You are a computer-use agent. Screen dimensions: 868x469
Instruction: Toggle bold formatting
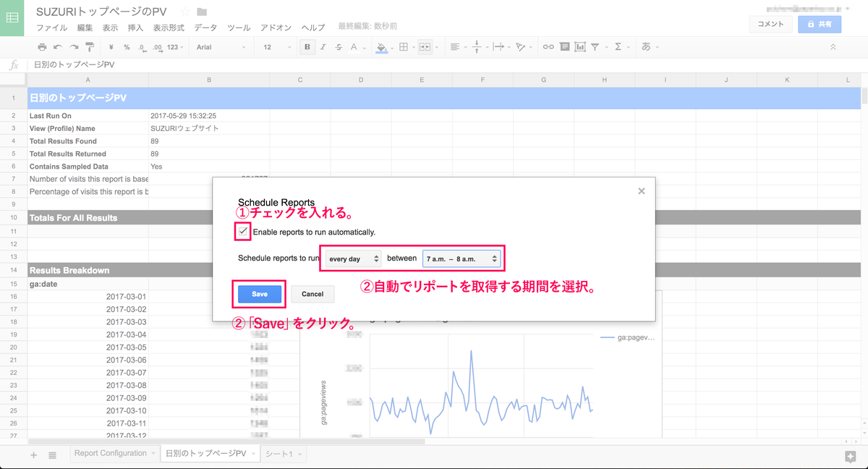click(x=307, y=47)
